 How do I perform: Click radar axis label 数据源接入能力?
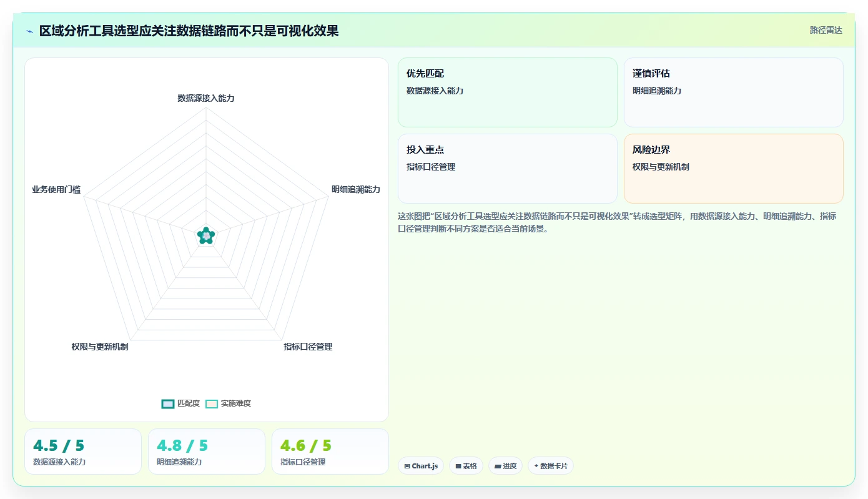[206, 98]
